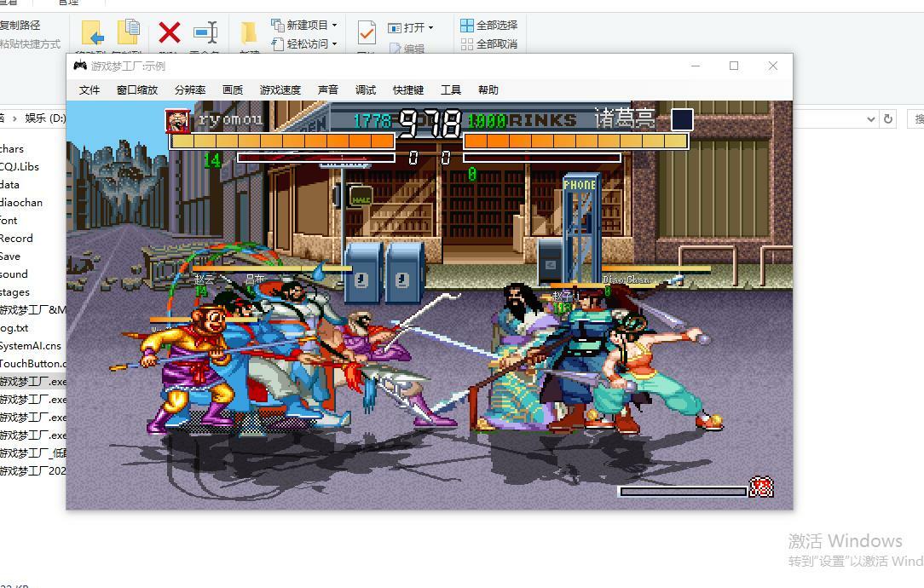Open the 快捷键 menu

pyautogui.click(x=408, y=90)
